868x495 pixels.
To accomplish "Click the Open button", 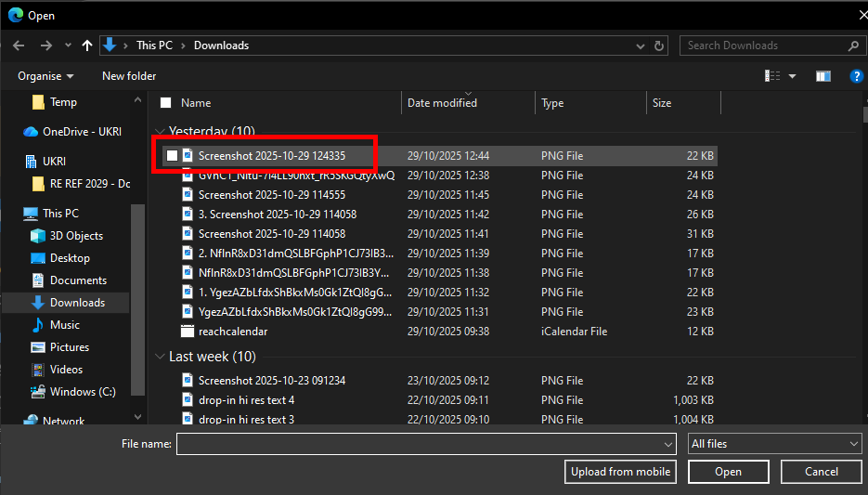I will click(x=729, y=472).
